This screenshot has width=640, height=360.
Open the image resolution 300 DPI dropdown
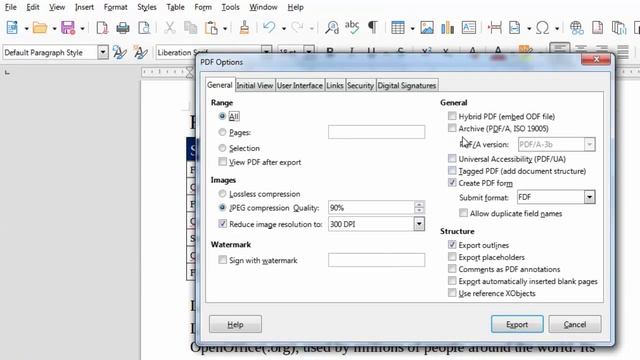pyautogui.click(x=419, y=224)
